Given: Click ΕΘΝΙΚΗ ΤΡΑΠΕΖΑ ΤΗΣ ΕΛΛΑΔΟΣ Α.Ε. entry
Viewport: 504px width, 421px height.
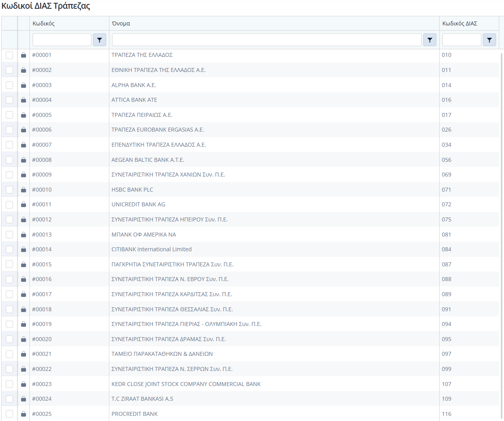Looking at the screenshot, I should pos(159,70).
